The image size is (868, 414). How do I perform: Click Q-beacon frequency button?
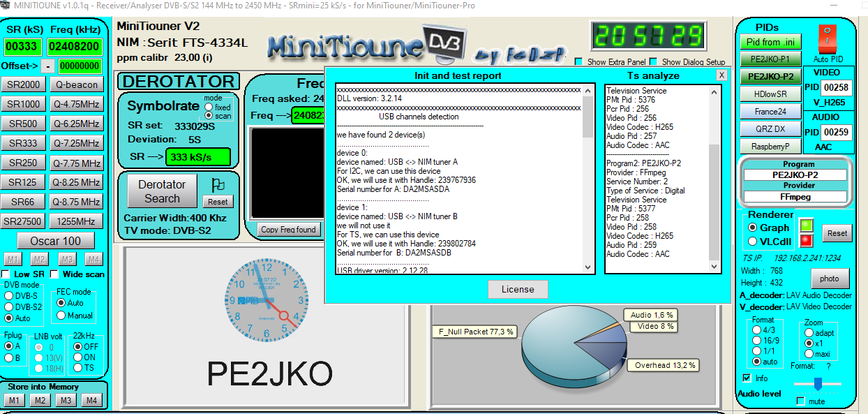pos(76,84)
